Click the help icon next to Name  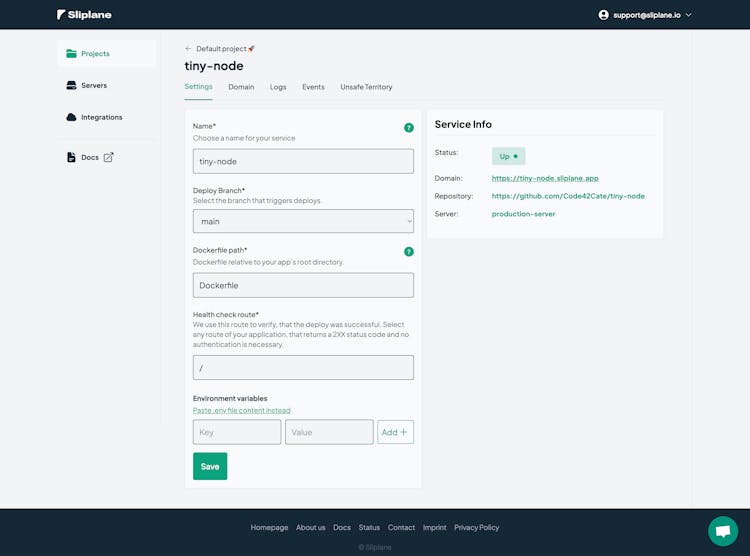tap(408, 128)
